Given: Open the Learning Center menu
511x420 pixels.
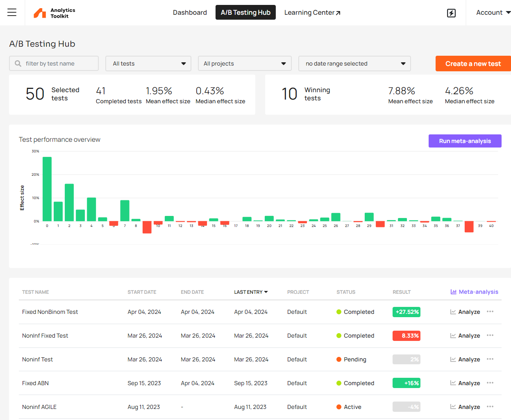Looking at the screenshot, I should pyautogui.click(x=312, y=12).
